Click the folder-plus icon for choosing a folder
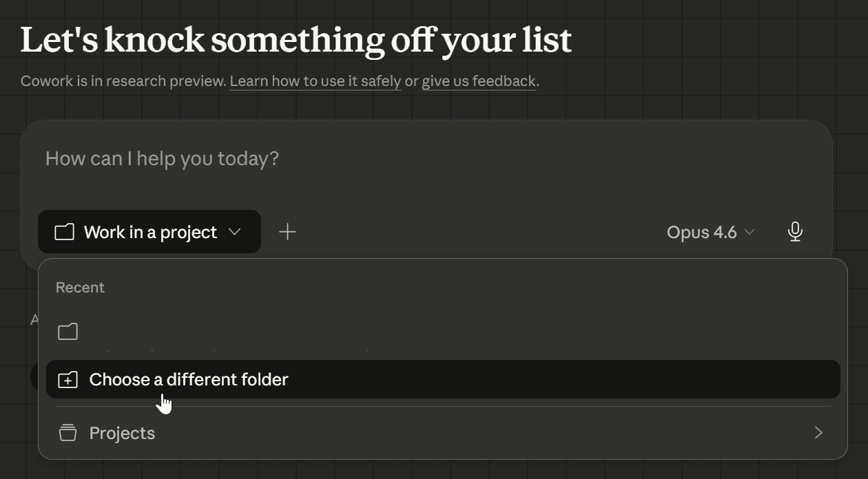This screenshot has width=868, height=479. 68,379
